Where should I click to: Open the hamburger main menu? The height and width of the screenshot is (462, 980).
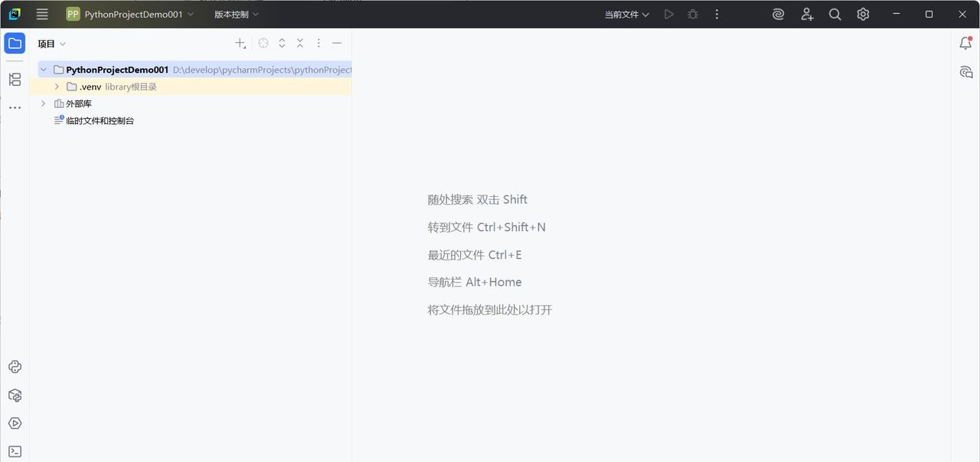click(42, 14)
